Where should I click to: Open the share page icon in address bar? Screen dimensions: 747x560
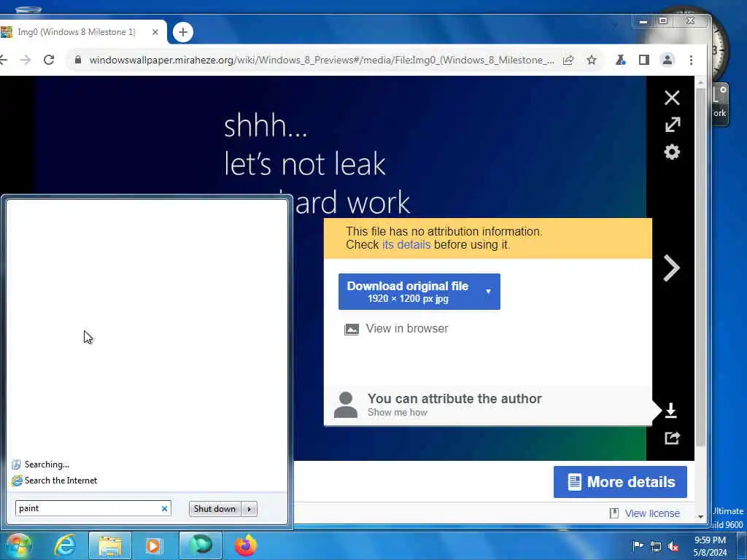tap(568, 60)
